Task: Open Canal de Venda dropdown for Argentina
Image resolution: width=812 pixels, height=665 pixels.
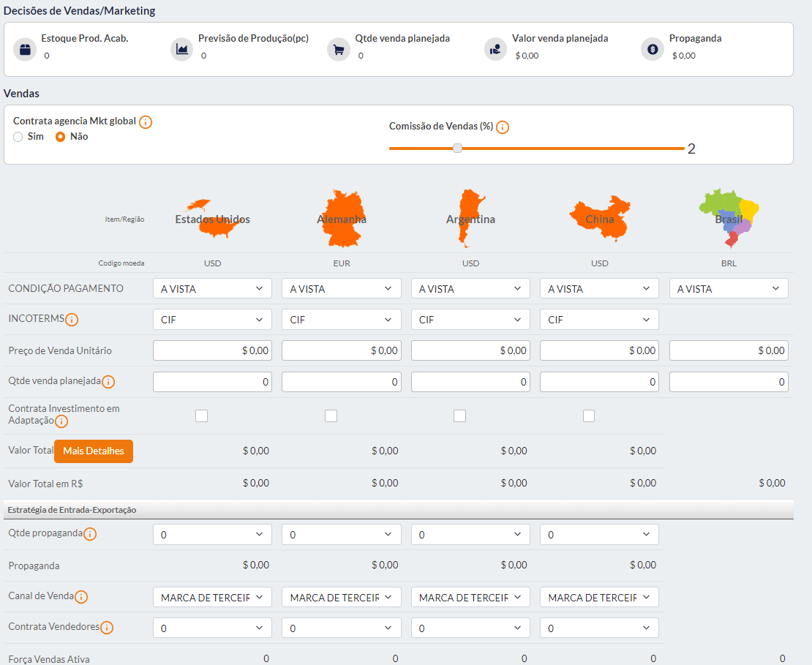Action: click(x=470, y=598)
